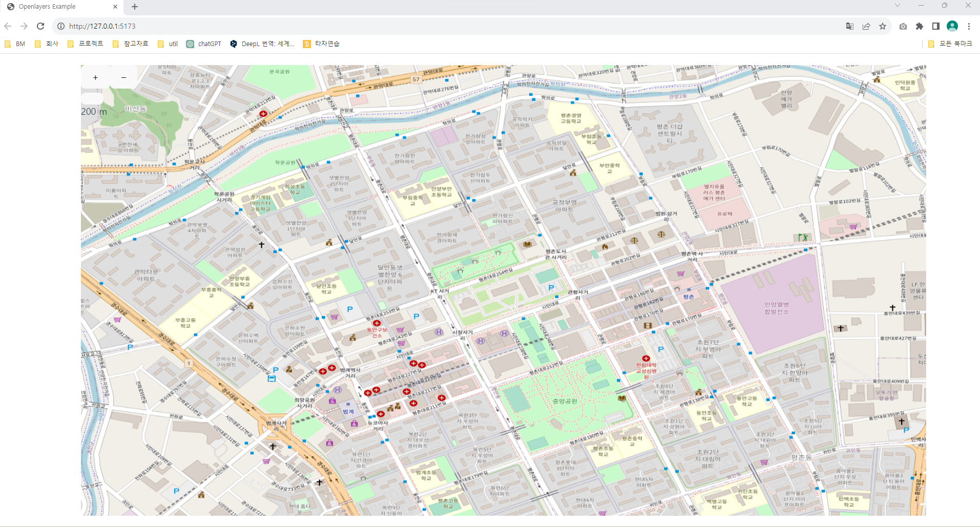Reload the page

tap(40, 26)
